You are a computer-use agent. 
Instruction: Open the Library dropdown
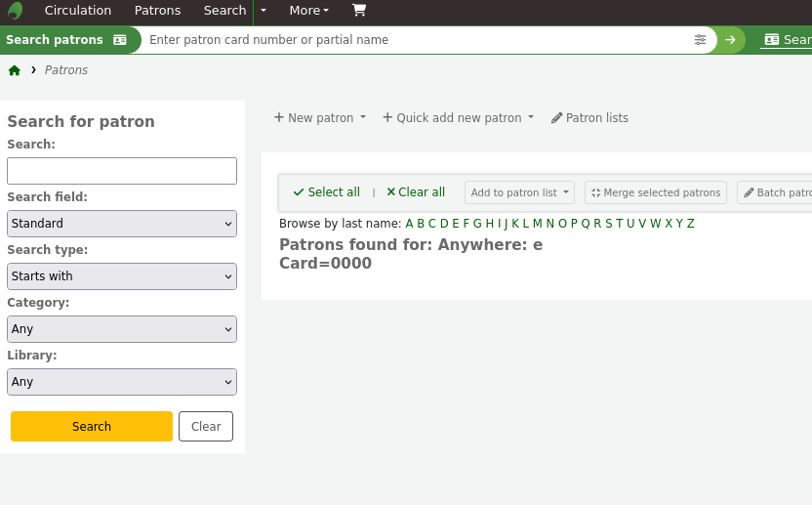[x=122, y=382]
